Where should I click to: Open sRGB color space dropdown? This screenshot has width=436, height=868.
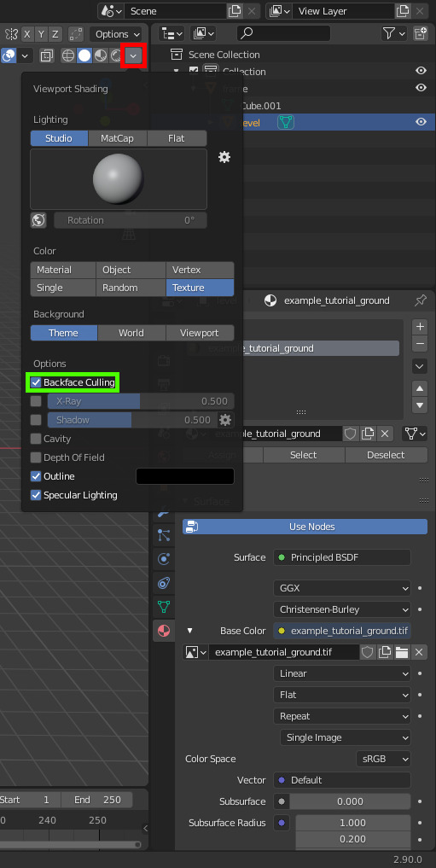(383, 759)
